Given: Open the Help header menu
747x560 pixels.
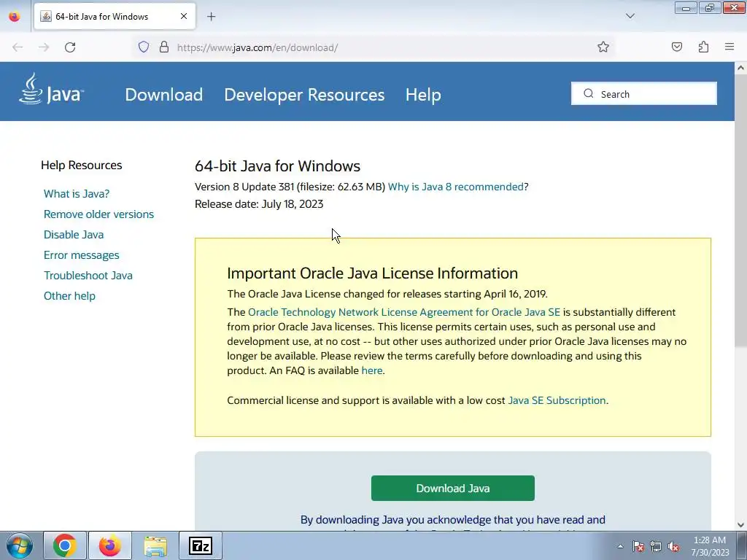Looking at the screenshot, I should tap(423, 94).
